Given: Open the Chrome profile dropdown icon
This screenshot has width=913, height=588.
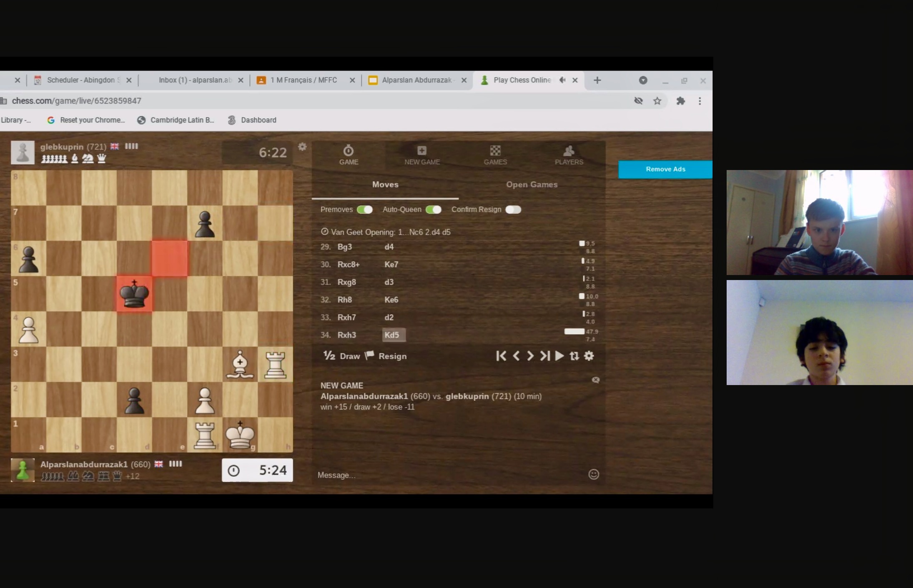Looking at the screenshot, I should click(643, 80).
